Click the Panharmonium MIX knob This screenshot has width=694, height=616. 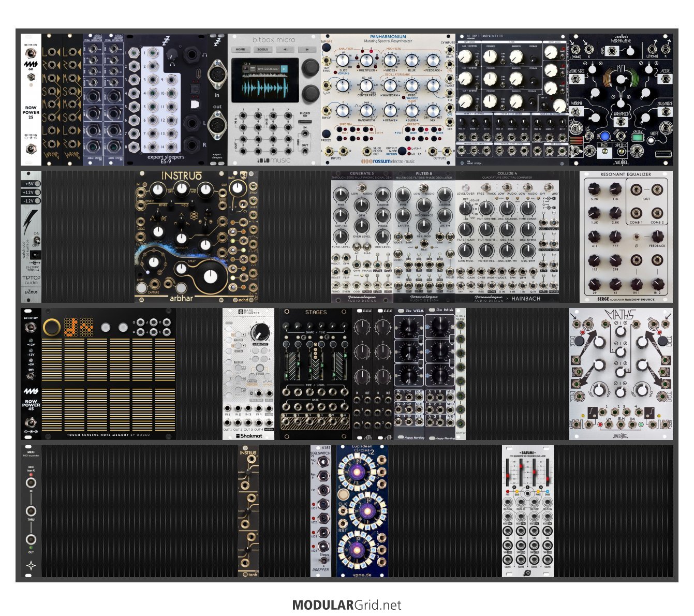pyautogui.click(x=433, y=111)
